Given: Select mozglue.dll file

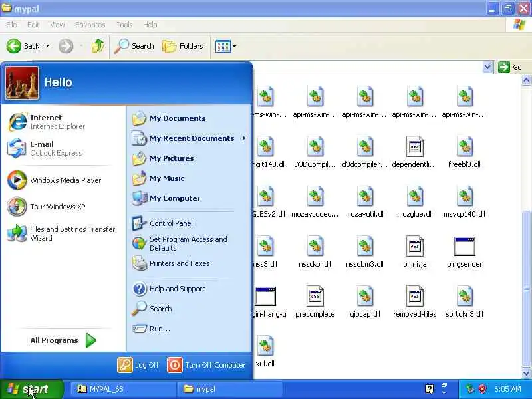Looking at the screenshot, I should pos(414,201).
